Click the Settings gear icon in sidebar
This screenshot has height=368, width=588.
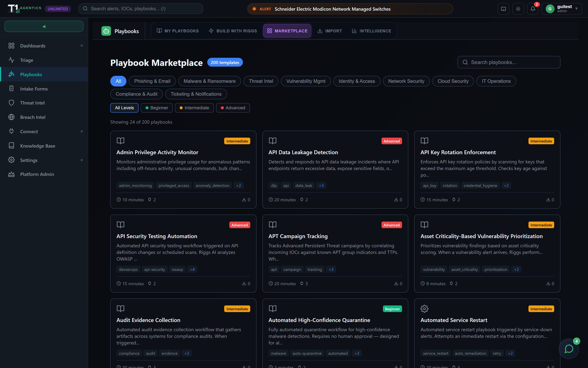click(11, 160)
